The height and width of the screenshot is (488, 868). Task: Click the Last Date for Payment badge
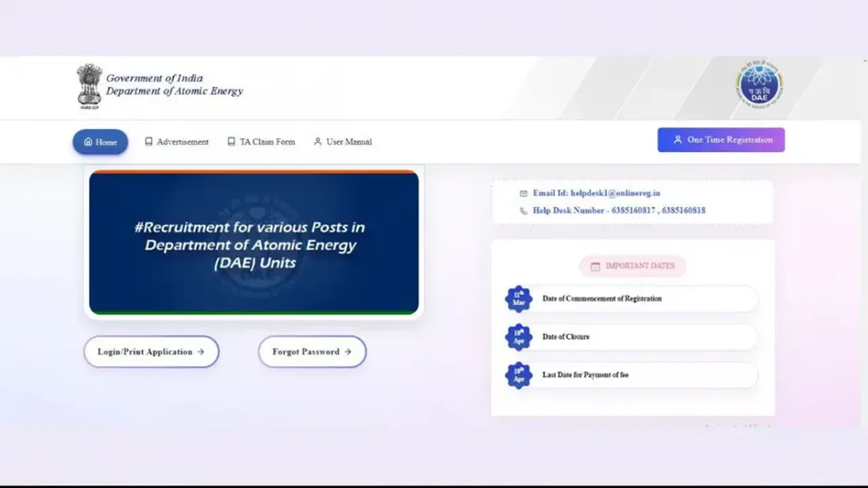(x=519, y=375)
